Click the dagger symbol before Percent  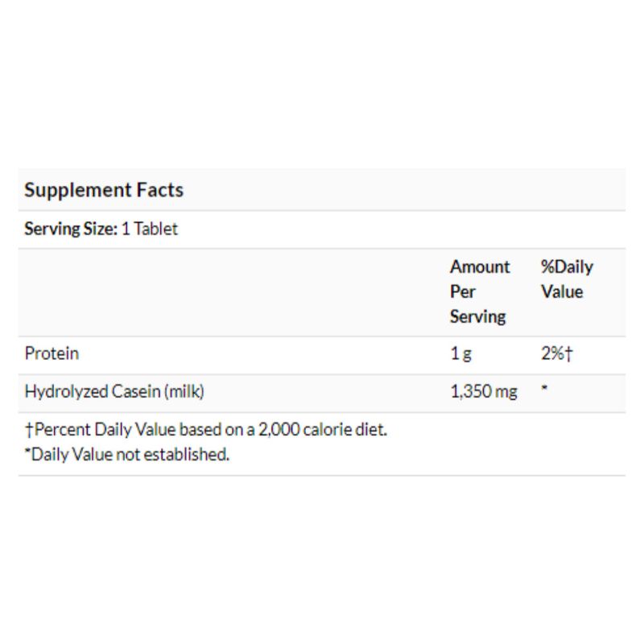(x=29, y=430)
